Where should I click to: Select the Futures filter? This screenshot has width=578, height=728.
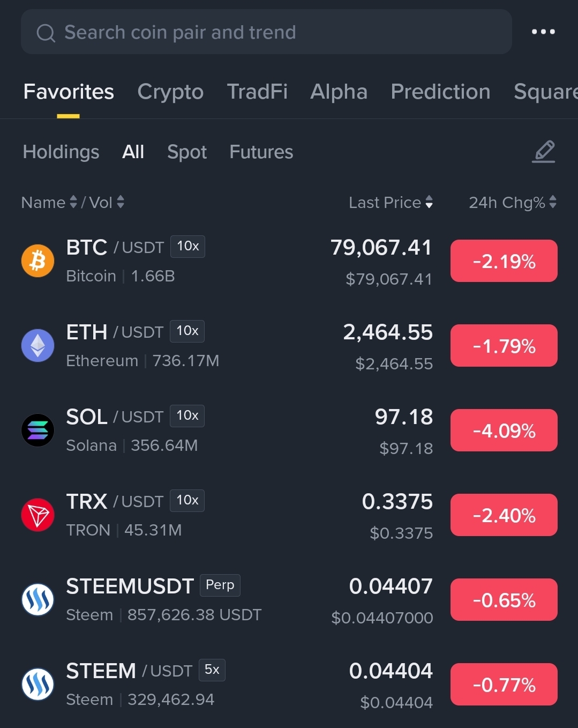(x=261, y=152)
